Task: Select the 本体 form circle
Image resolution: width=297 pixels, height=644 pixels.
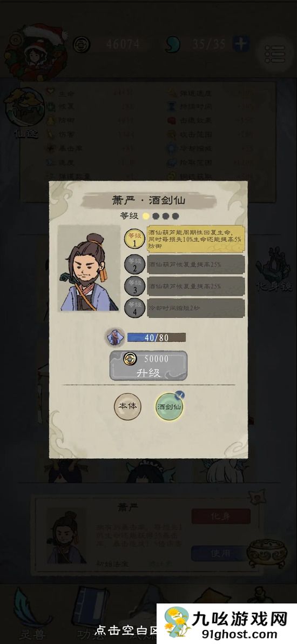Action: (128, 407)
